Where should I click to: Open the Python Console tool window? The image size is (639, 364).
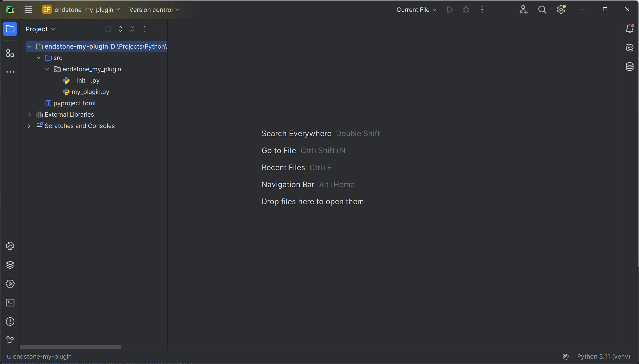click(x=10, y=246)
